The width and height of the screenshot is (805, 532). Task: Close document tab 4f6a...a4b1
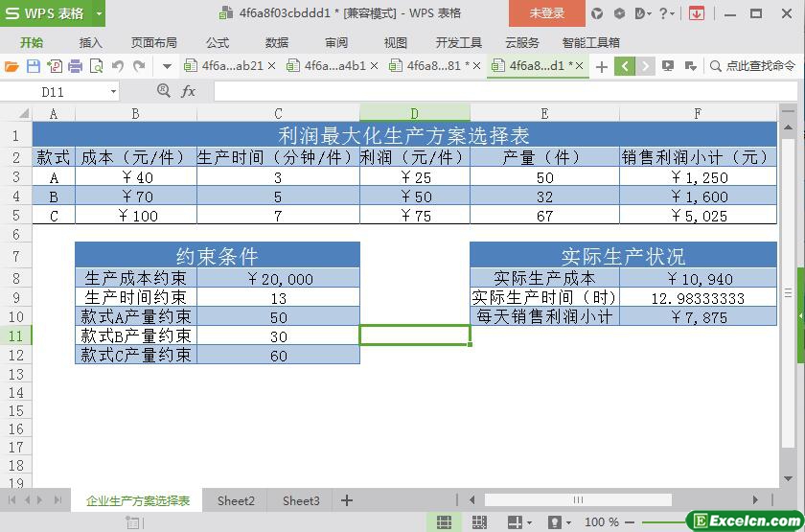pyautogui.click(x=375, y=66)
